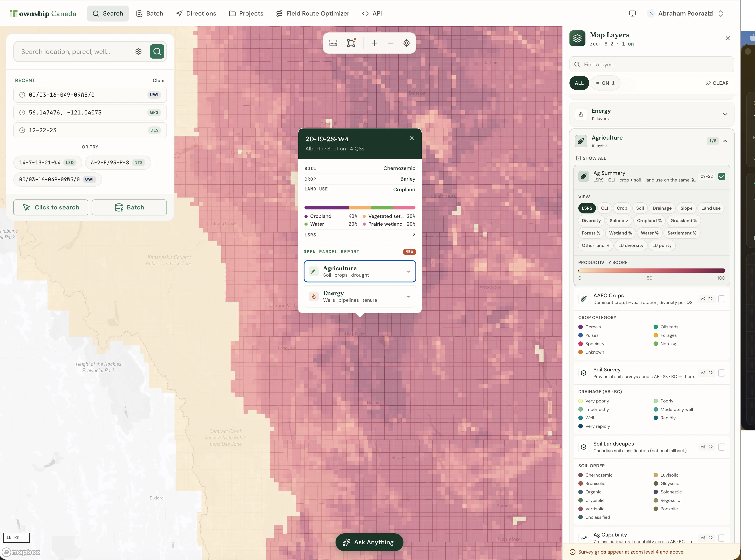
Task: Open the Search tab
Action: point(108,14)
